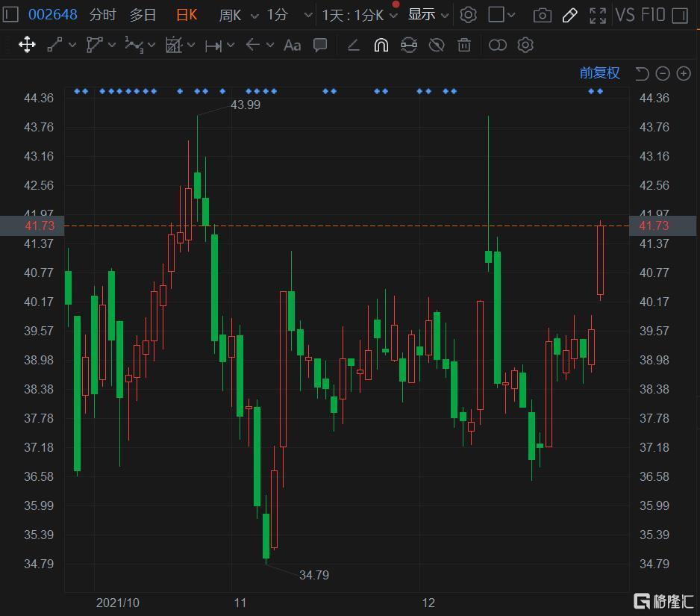Toggle the drawing pencil tool

point(569,15)
